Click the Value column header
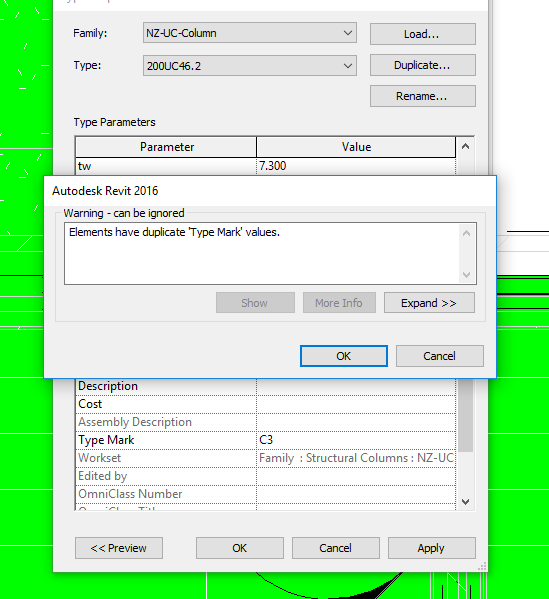Image resolution: width=549 pixels, height=599 pixels. coord(356,147)
